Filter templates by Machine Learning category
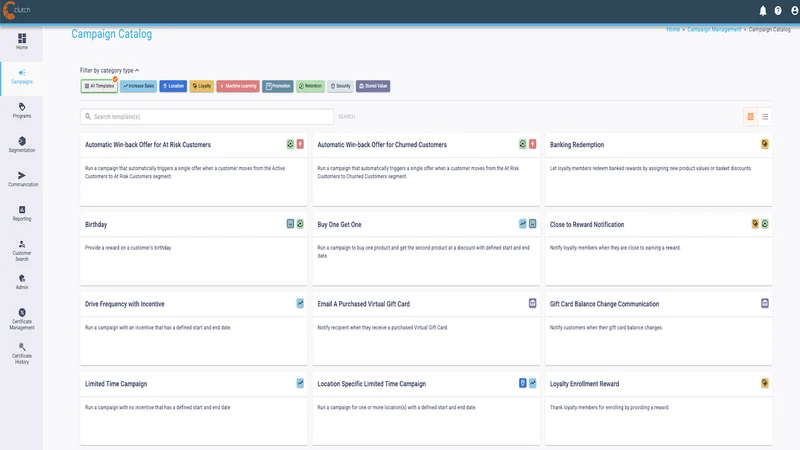 tap(238, 86)
